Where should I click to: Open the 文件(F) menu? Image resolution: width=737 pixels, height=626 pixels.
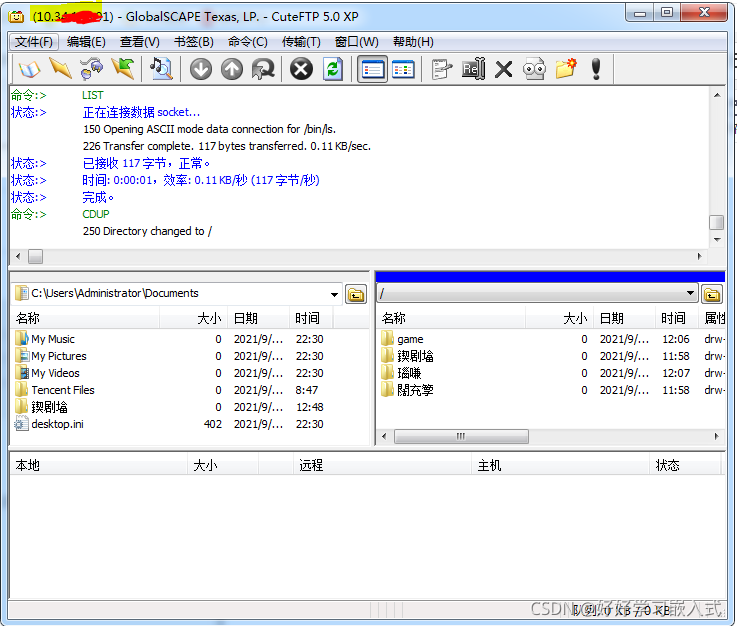(34, 42)
